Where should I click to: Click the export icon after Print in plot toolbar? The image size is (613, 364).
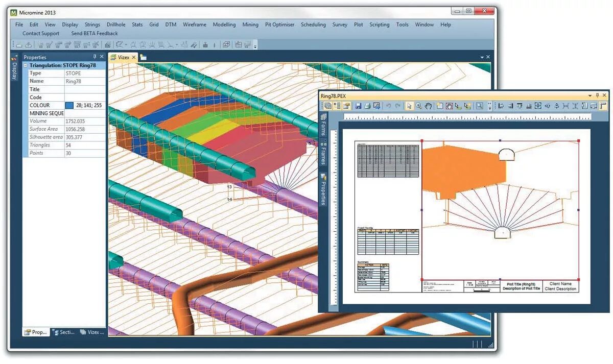[376, 106]
